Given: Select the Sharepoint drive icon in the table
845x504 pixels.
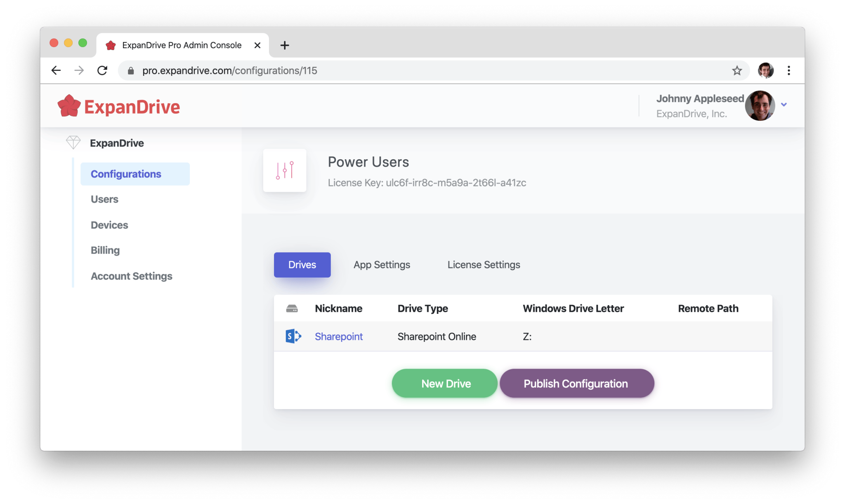Looking at the screenshot, I should 293,336.
